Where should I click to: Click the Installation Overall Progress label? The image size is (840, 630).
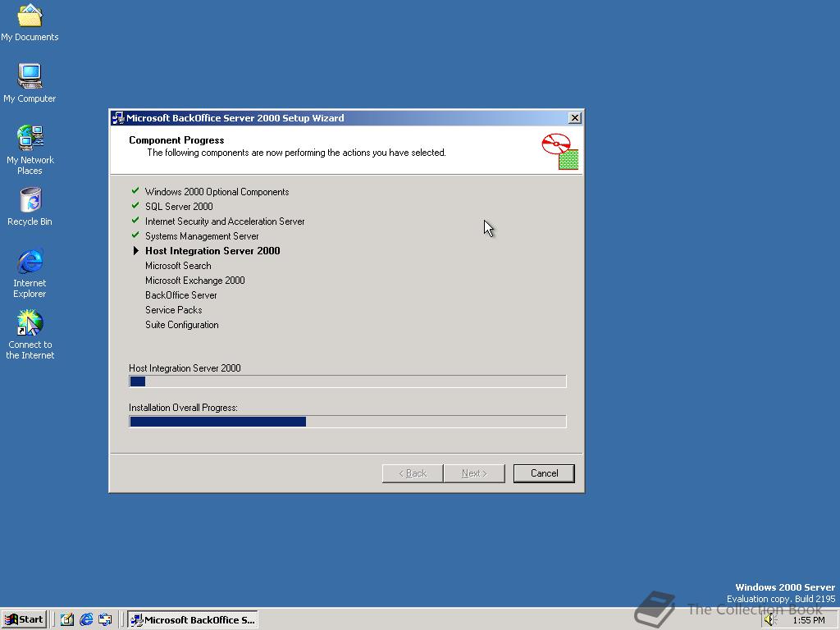pos(183,408)
